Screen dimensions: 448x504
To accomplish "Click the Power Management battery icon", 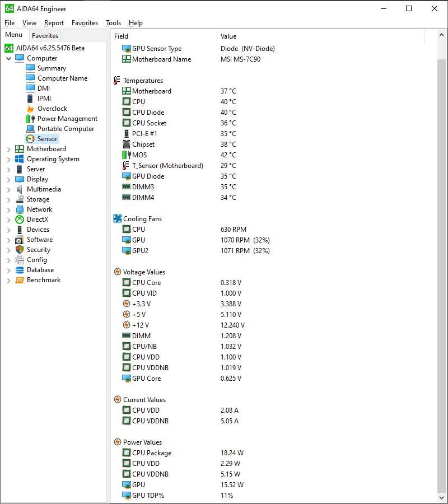I will tap(30, 119).
